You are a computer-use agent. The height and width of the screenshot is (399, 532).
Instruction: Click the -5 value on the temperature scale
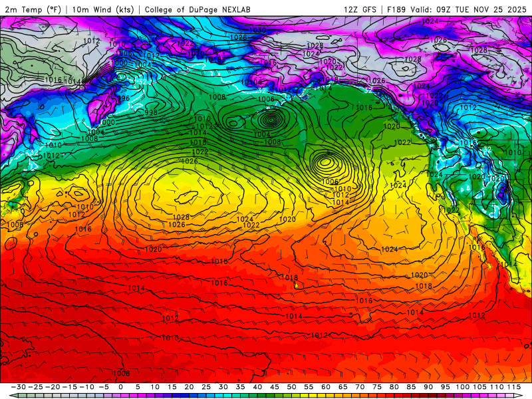(x=104, y=387)
